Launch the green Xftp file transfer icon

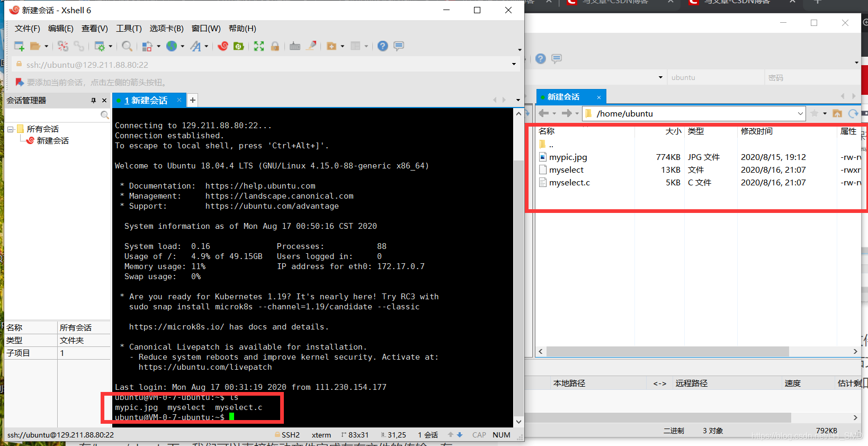pyautogui.click(x=239, y=46)
